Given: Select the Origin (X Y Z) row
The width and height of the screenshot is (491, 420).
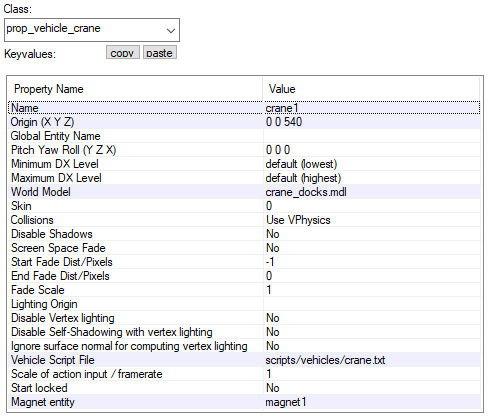Looking at the screenshot, I should click(x=244, y=122).
